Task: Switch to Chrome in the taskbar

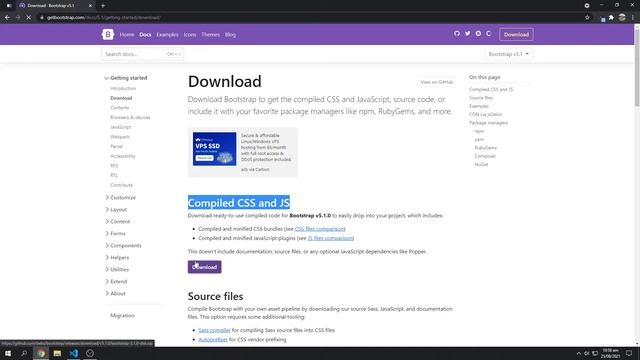Action: [41, 353]
